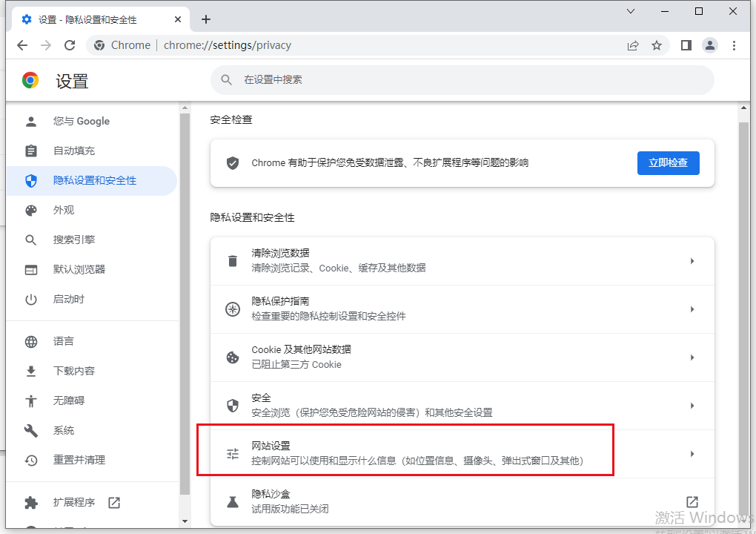
Task: Expand the 安全 row with its arrow
Action: [692, 406]
